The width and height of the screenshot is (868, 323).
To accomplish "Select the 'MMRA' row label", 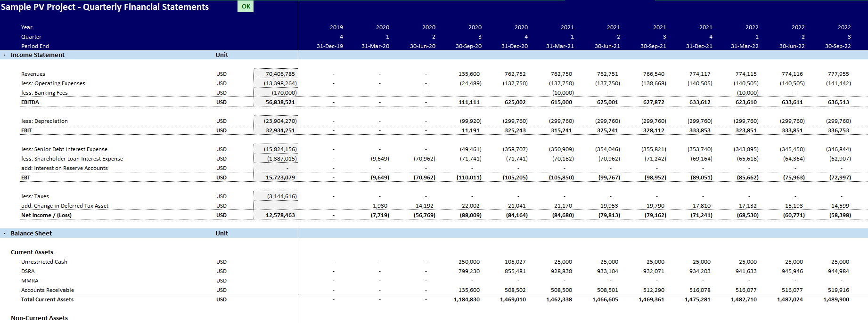I will (30, 281).
